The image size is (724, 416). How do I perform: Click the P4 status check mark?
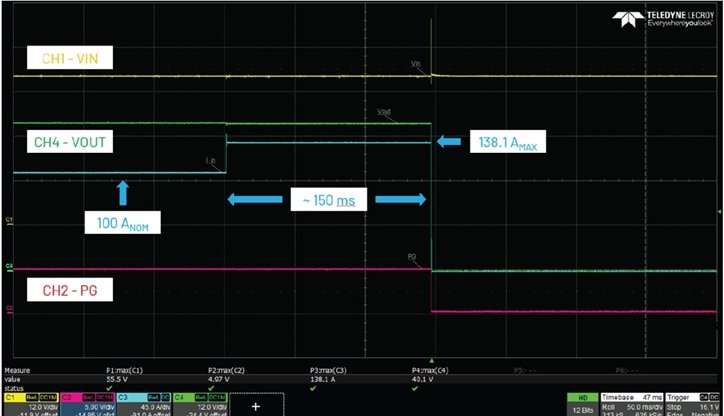click(415, 388)
